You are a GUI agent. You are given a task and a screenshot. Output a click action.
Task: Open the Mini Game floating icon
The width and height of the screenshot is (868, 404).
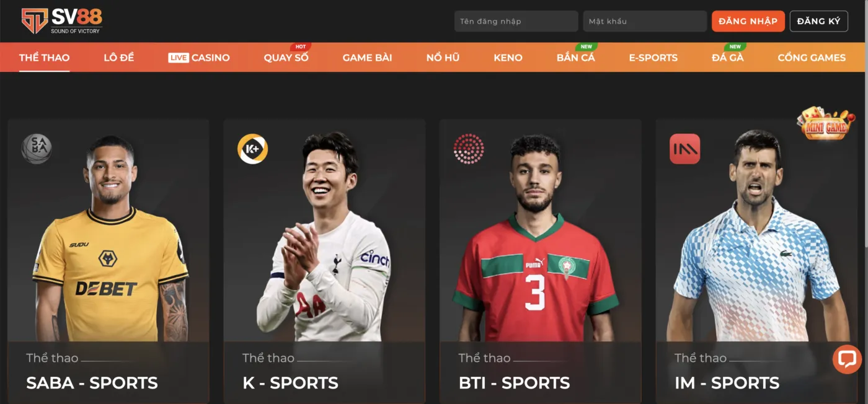point(825,122)
